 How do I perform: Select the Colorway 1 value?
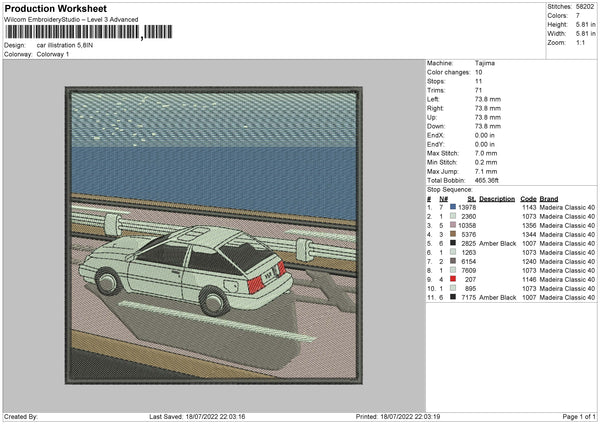click(x=53, y=54)
